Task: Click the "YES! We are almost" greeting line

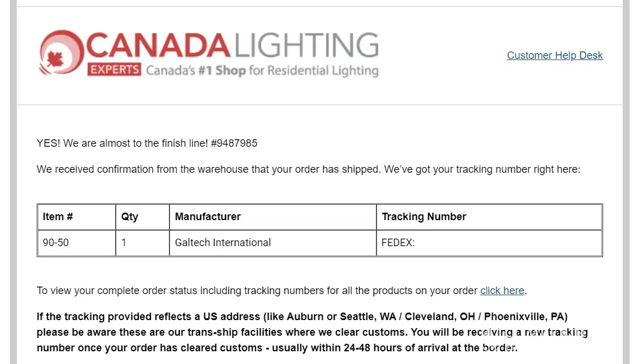Action: coord(121,143)
